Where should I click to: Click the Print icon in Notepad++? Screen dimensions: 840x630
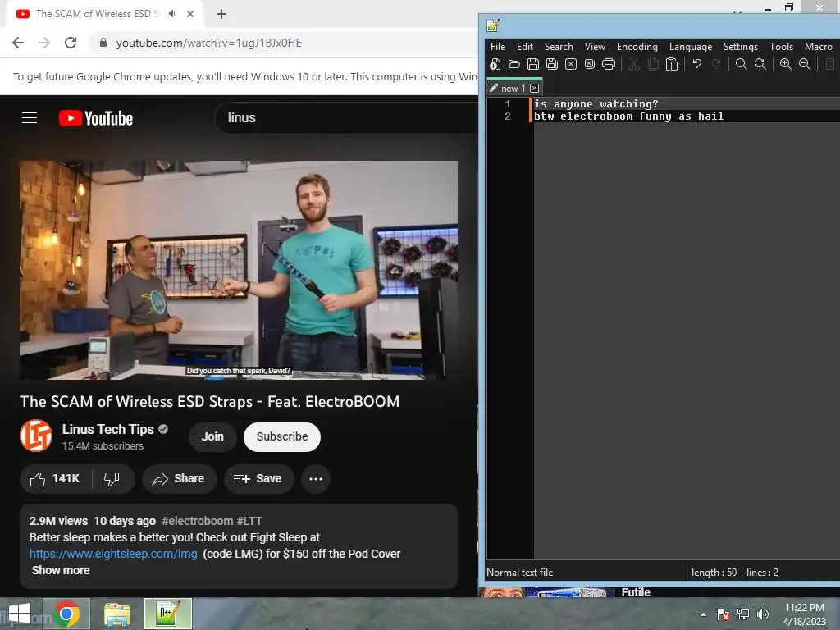[x=609, y=64]
